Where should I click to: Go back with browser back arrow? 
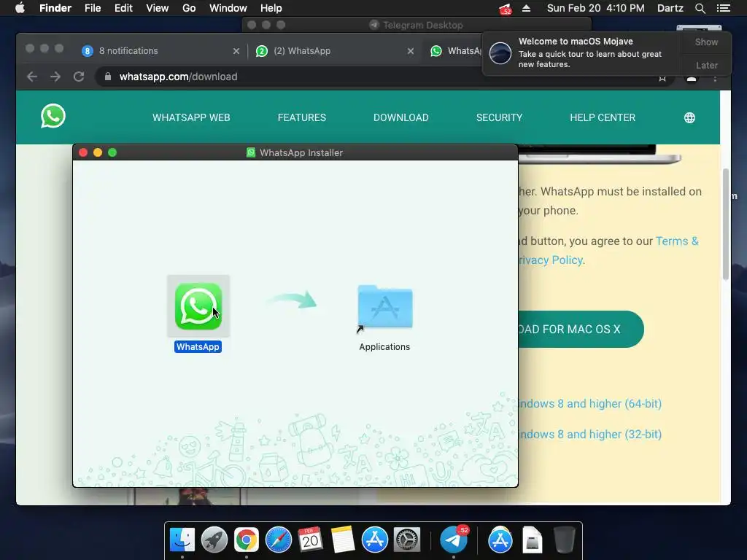[32, 77]
